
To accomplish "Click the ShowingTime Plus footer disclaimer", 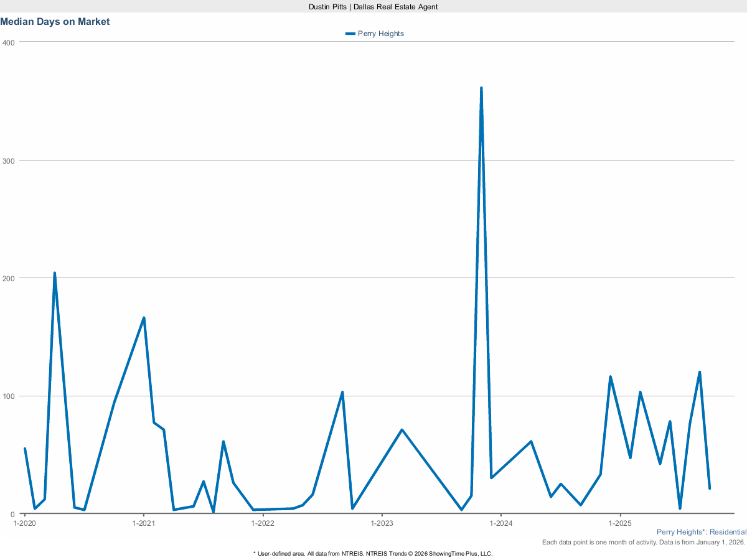I will pos(372,553).
